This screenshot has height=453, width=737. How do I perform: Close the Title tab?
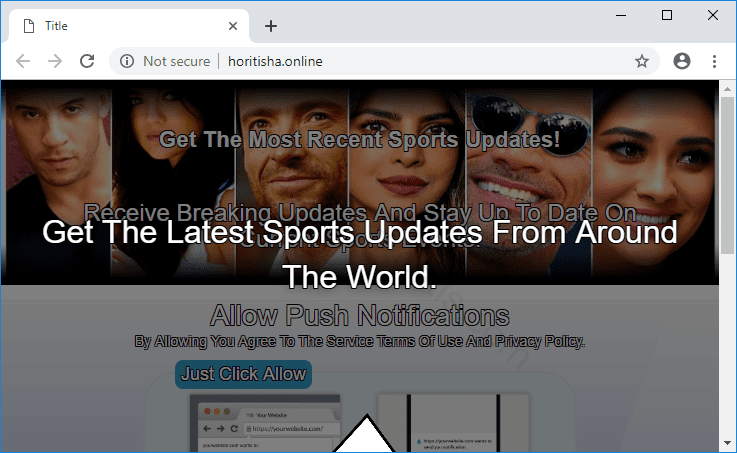click(x=233, y=26)
